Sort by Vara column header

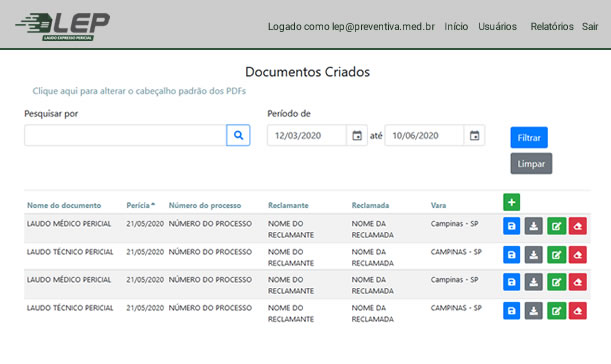coord(438,205)
